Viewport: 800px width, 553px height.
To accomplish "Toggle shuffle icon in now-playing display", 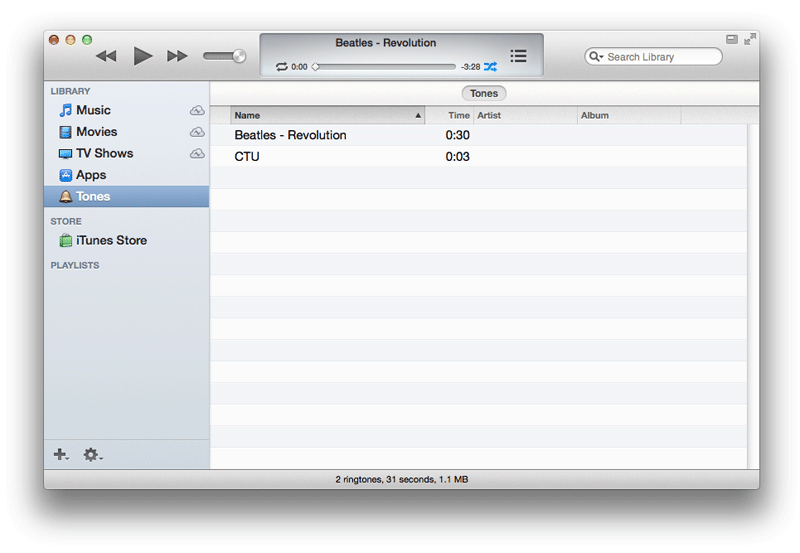I will coord(490,67).
